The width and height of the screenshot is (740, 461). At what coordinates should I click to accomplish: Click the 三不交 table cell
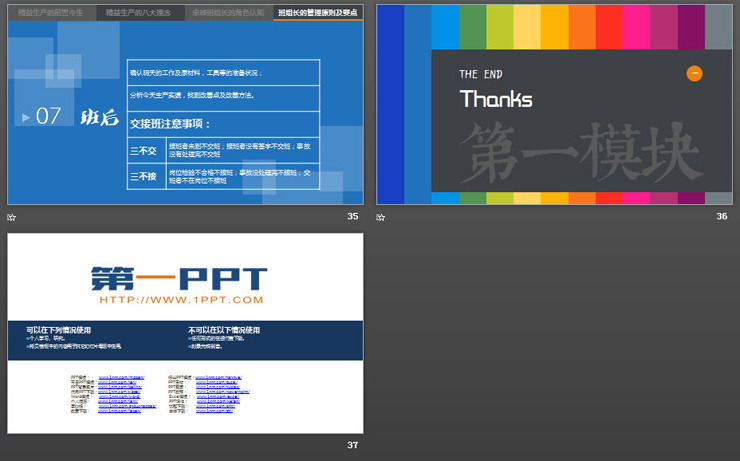point(147,151)
